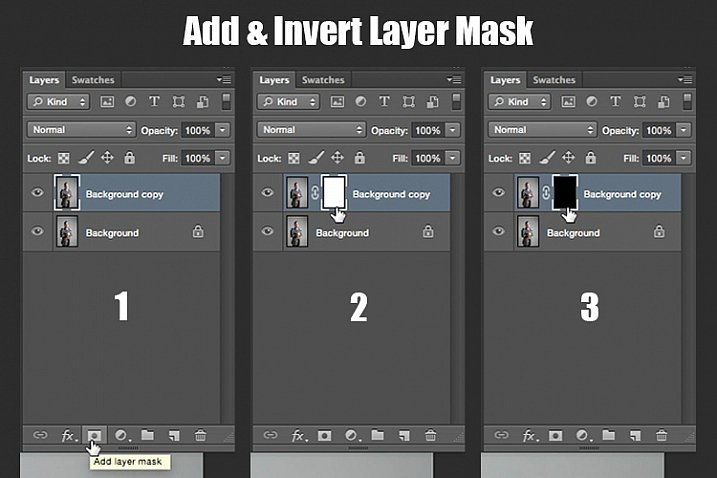The image size is (717, 478).
Task: Toggle Background layer visibility in panel 2
Action: pos(268,232)
